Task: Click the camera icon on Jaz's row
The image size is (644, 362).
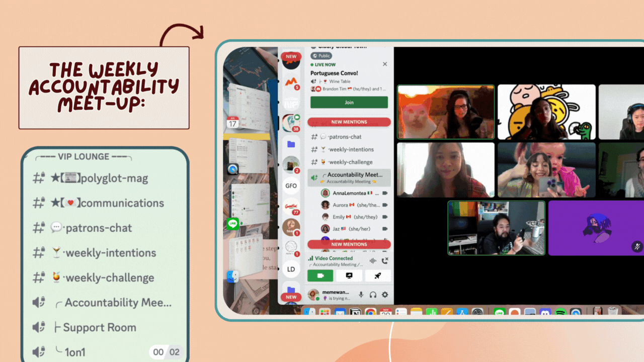Action: click(x=385, y=229)
